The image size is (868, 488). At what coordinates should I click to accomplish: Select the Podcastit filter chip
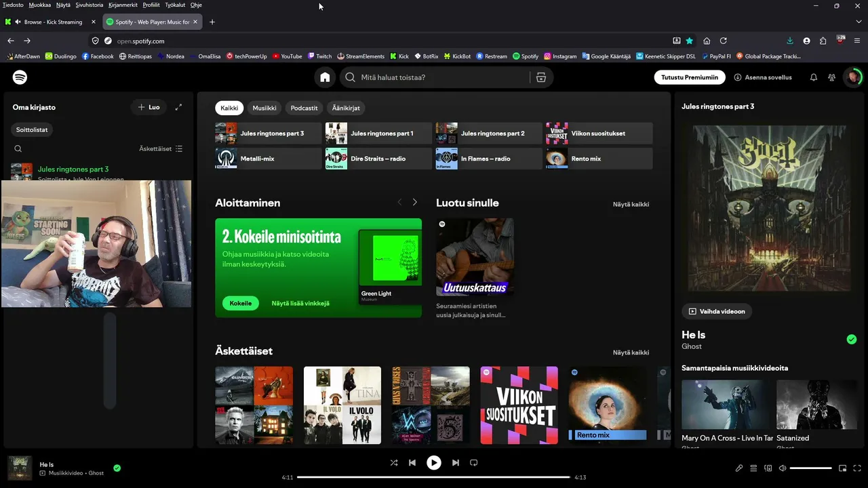tap(304, 108)
